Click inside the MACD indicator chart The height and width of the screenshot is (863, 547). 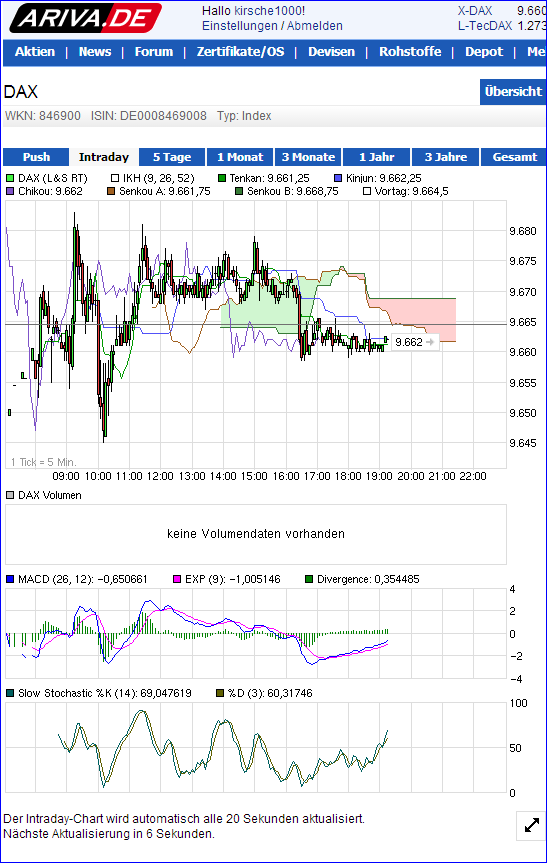(x=256, y=633)
